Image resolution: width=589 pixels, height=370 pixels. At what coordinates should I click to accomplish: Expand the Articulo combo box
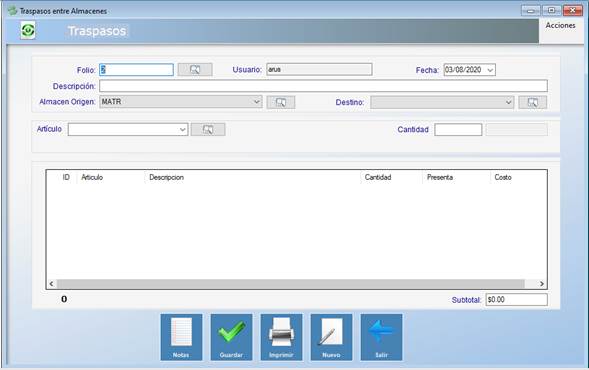pos(183,130)
